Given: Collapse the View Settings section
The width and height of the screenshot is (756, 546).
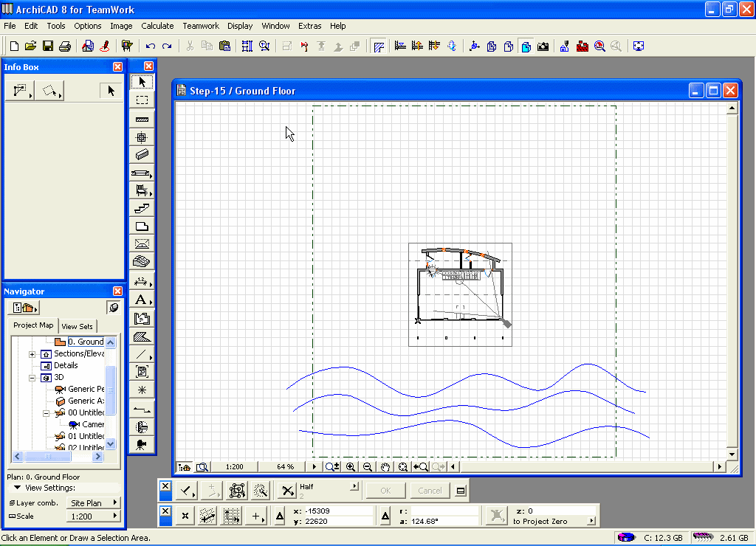Looking at the screenshot, I should (17, 488).
